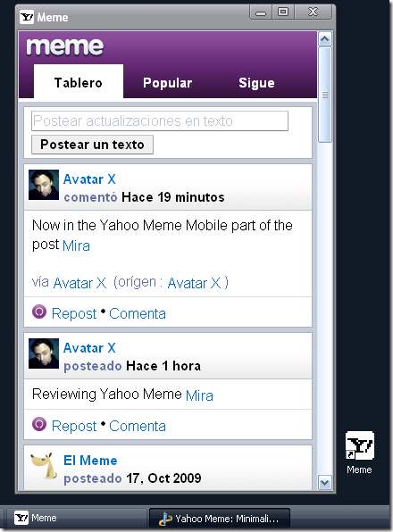Open the Mira link in the Yahoo Meme Mobile post

click(x=76, y=245)
